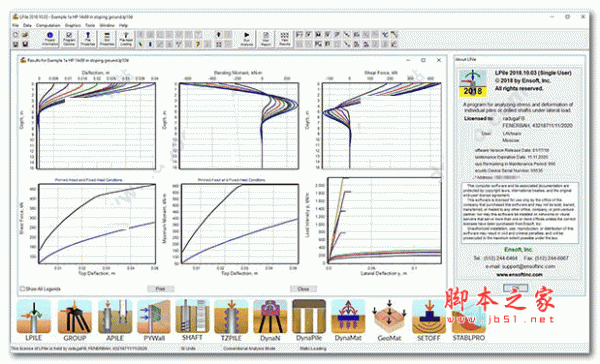Screen dimensions: 600x364
Task: Click the Deflection vs depth chart
Action: click(96, 126)
